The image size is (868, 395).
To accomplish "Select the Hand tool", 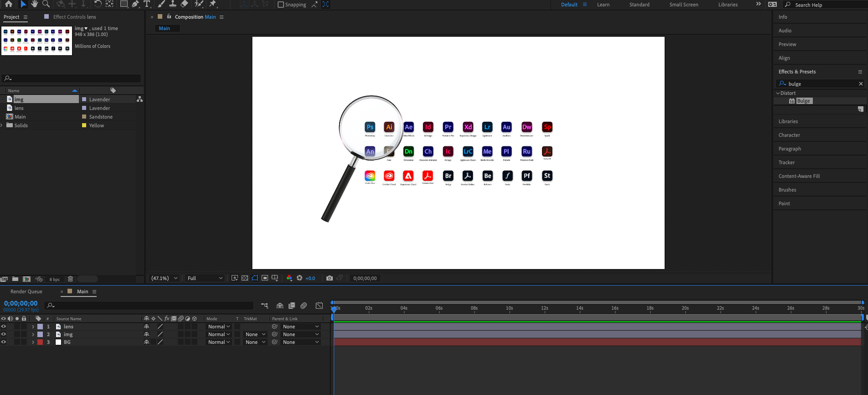I will (x=35, y=4).
